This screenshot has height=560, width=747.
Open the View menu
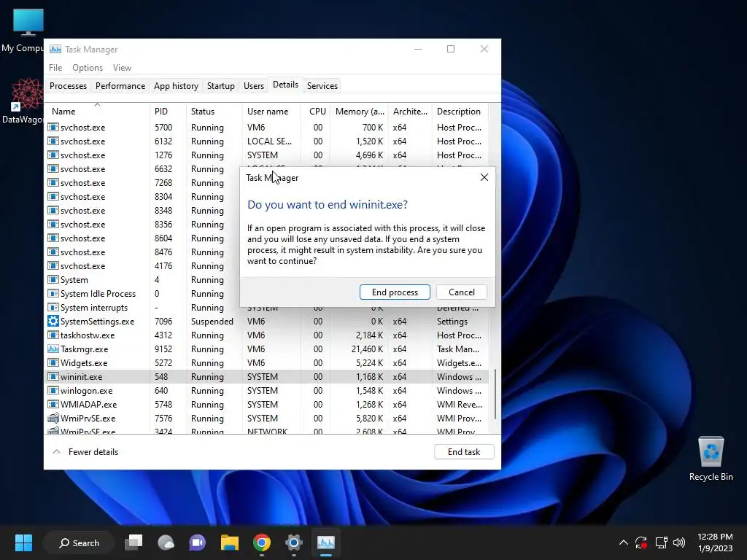coord(122,68)
